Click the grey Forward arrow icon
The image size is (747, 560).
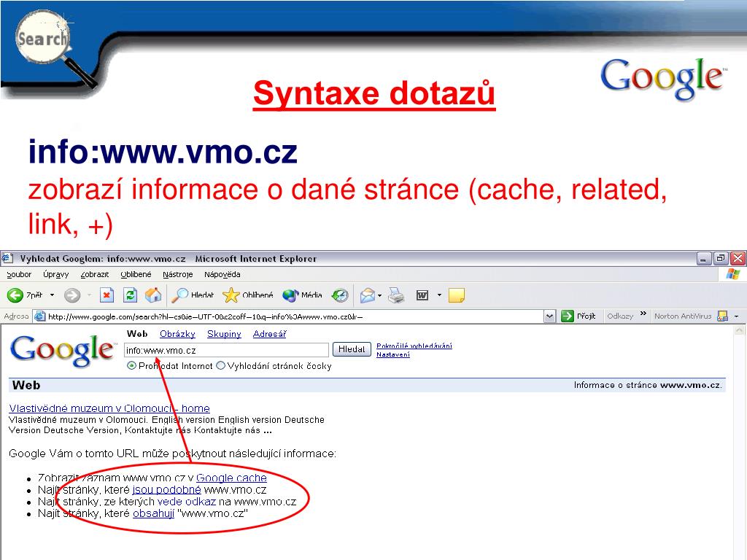pyautogui.click(x=72, y=295)
